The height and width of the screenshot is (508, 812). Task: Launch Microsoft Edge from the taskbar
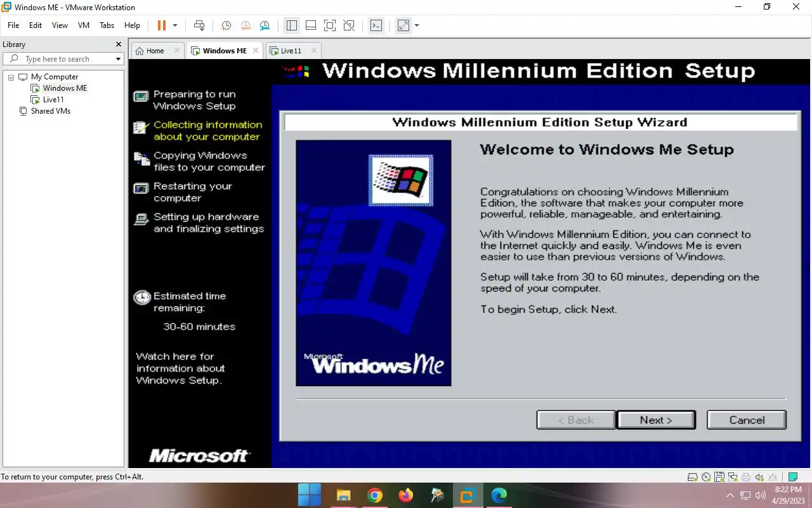499,495
